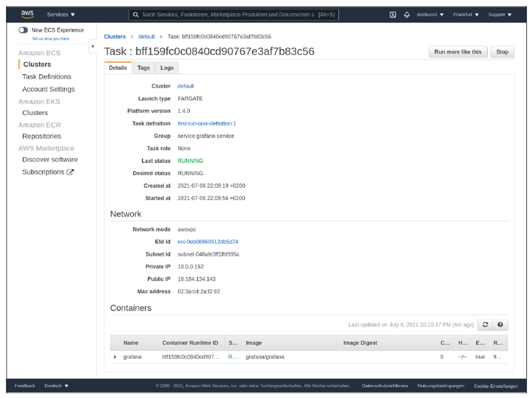Click the default breadcrumb link
The width and height of the screenshot is (532, 398).
[147, 37]
